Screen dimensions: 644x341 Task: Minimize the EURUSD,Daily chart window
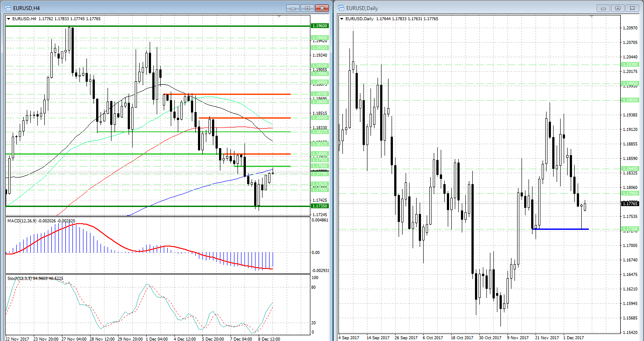click(x=604, y=8)
